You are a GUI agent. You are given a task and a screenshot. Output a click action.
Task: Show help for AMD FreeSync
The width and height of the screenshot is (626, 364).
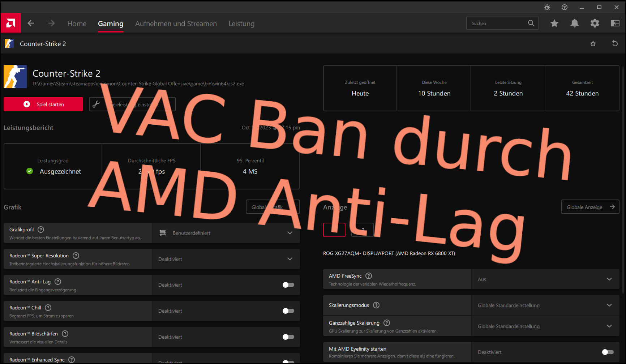point(369,276)
